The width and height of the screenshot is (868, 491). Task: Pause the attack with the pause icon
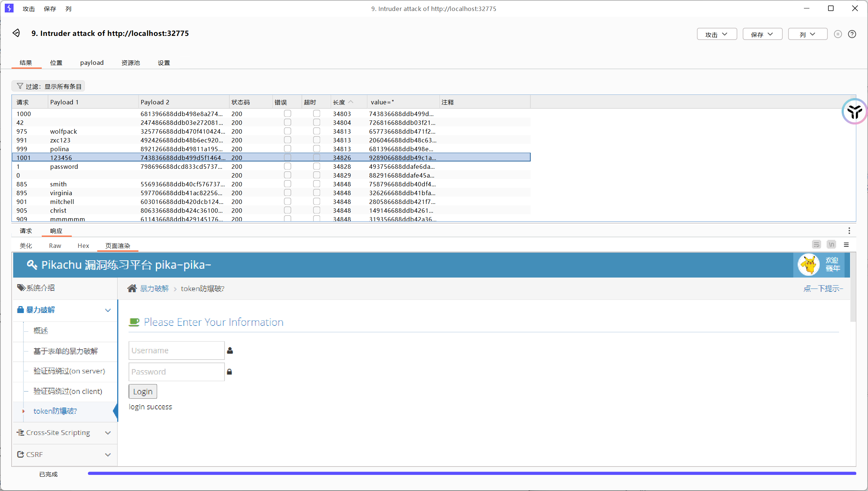point(838,34)
